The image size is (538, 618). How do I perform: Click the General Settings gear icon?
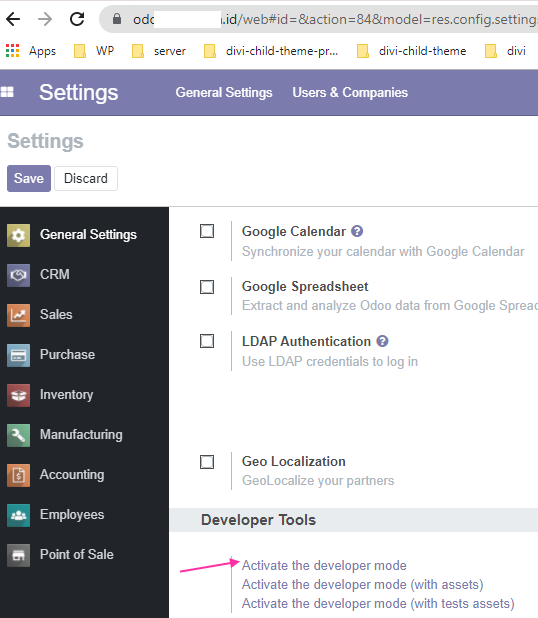tap(18, 235)
